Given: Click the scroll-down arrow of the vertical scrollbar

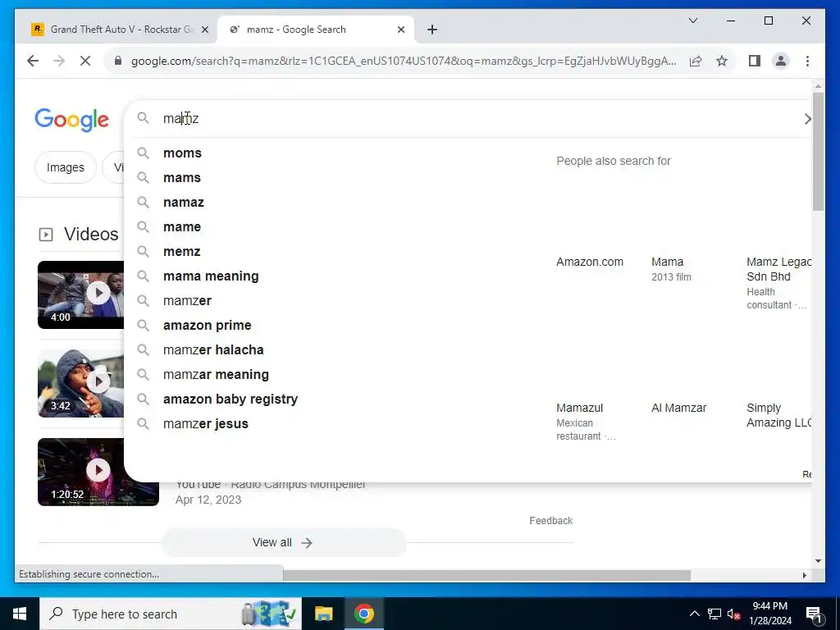Looking at the screenshot, I should pos(818,561).
